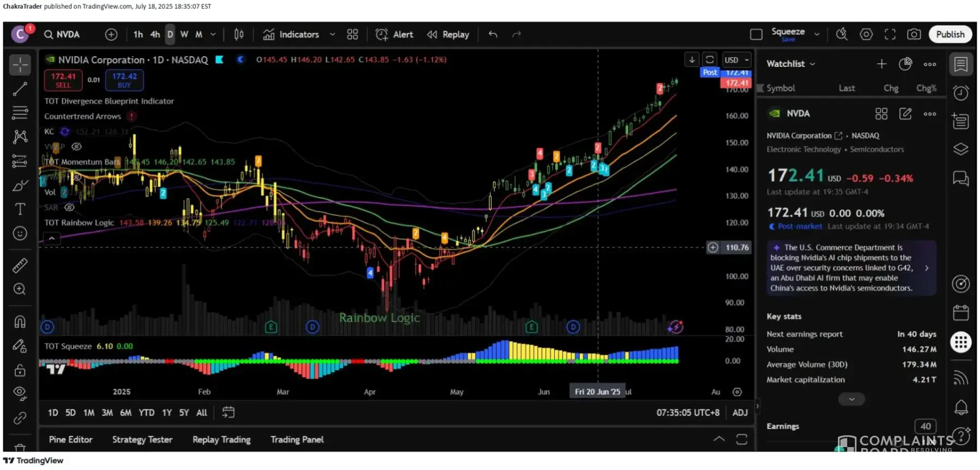Click the Measure ruler tool
980x470 pixels.
(20, 265)
